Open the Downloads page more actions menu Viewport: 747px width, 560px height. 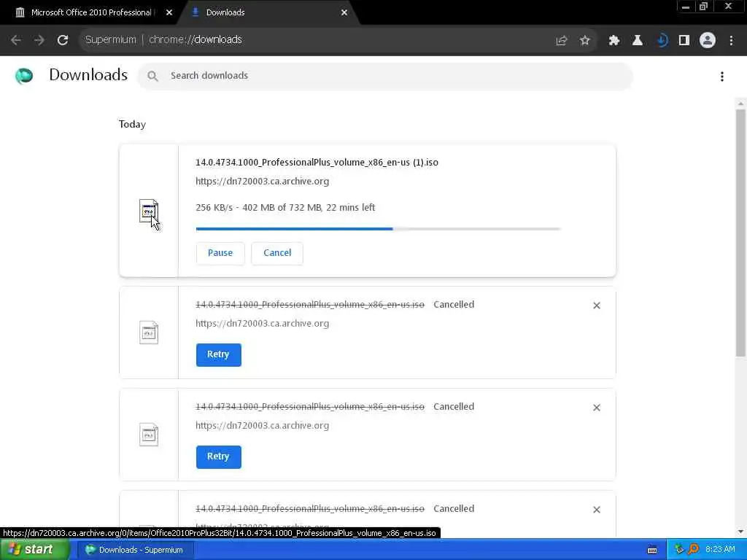click(x=722, y=77)
